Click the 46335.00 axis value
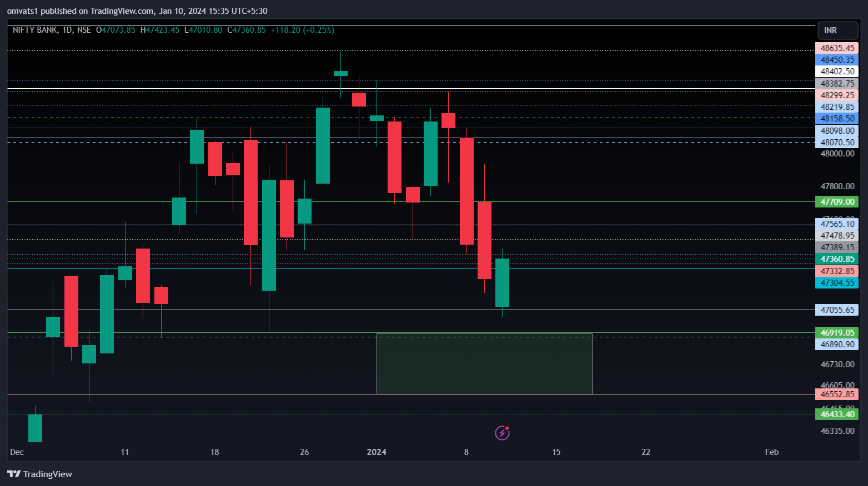 tap(837, 431)
